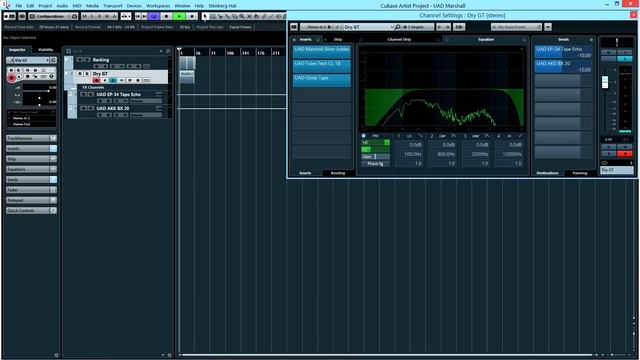
Task: Mute the Dry GT track
Action: [80, 74]
